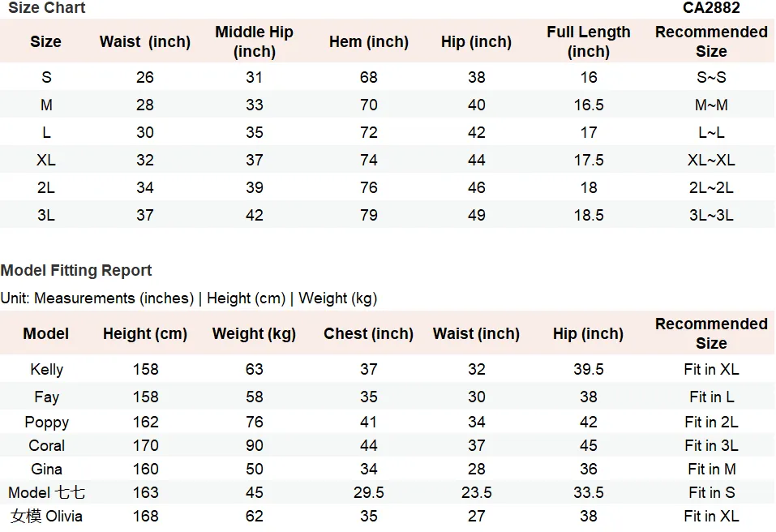The width and height of the screenshot is (776, 532).
Task: Click the Full Length (inch) header
Action: click(589, 41)
